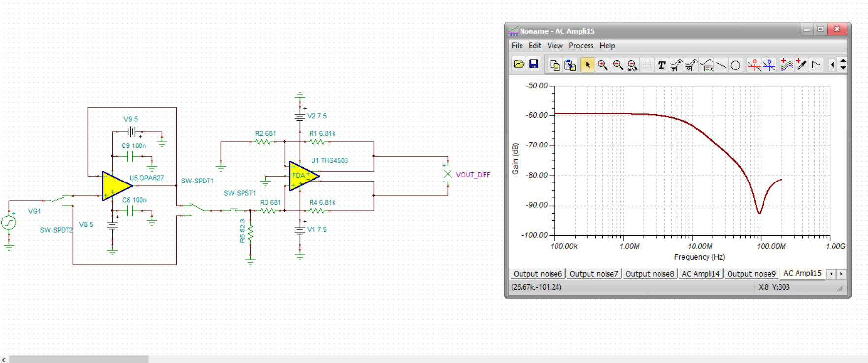Click the scrollbar left arrow
Screen dimensions: 868x363
[4, 360]
